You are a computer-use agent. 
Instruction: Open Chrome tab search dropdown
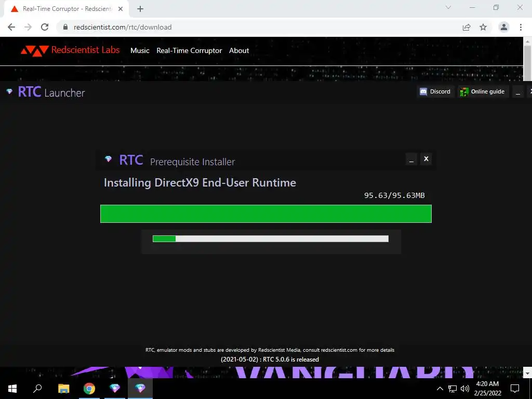click(448, 7)
